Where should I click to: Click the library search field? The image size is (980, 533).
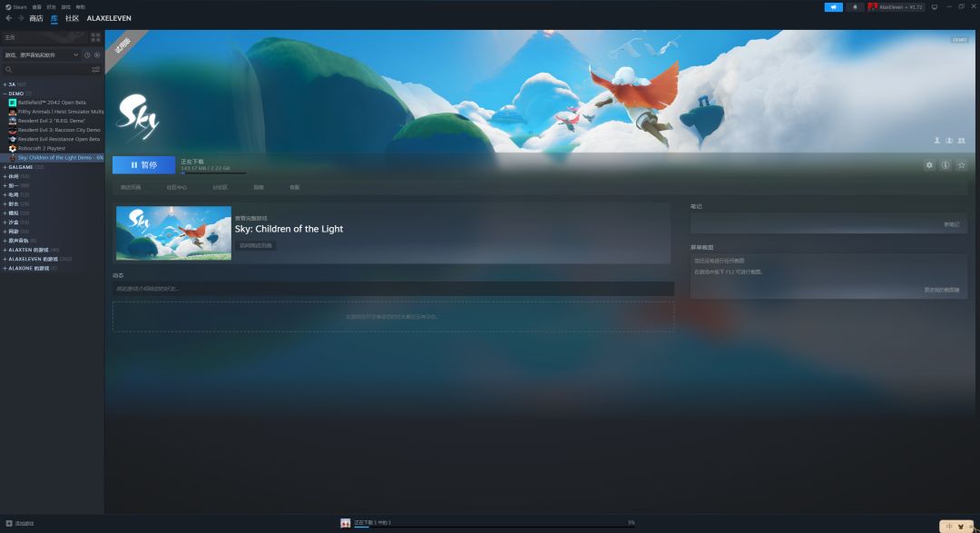(x=46, y=69)
